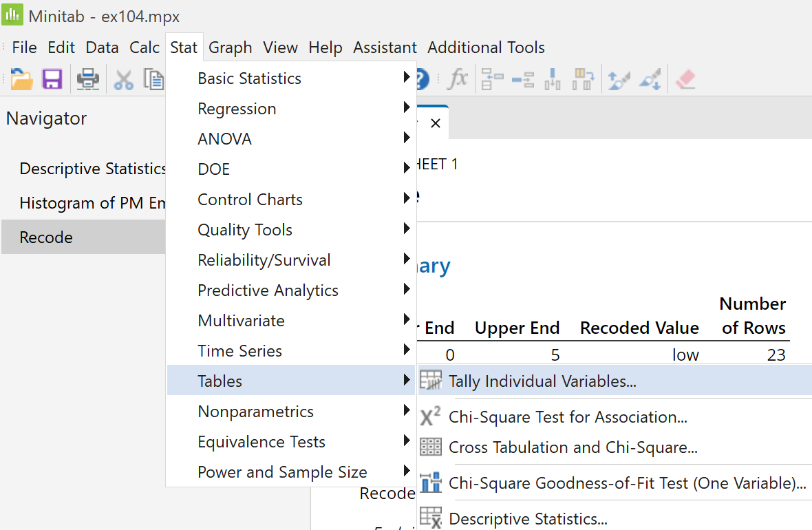Click the brush with down arrow icon
This screenshot has width=812, height=530.
click(650, 80)
